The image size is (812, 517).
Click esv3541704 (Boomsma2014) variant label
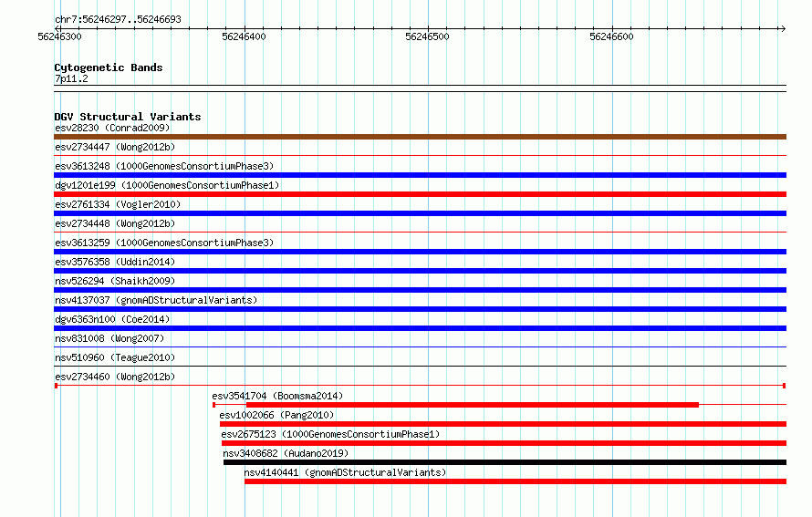(277, 396)
